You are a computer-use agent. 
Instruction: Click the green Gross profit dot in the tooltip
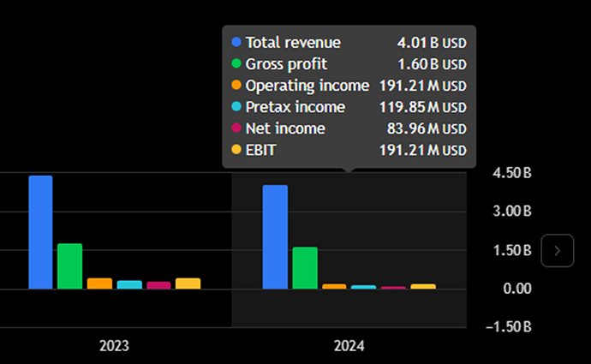pos(236,64)
